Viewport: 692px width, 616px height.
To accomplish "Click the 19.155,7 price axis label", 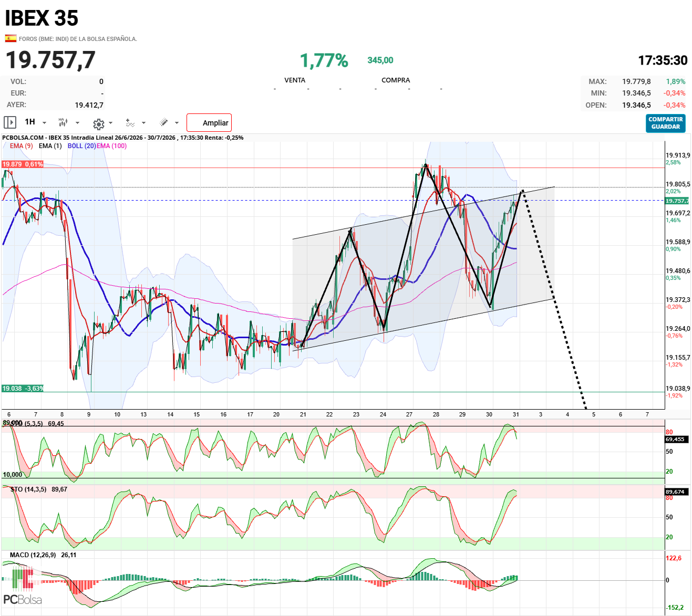I will tap(678, 358).
